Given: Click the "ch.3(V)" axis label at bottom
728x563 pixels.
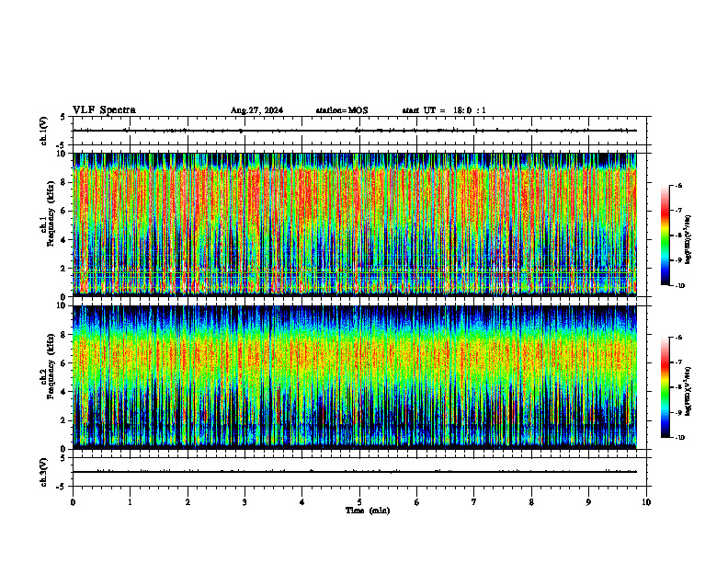Looking at the screenshot, I should pos(44,473).
